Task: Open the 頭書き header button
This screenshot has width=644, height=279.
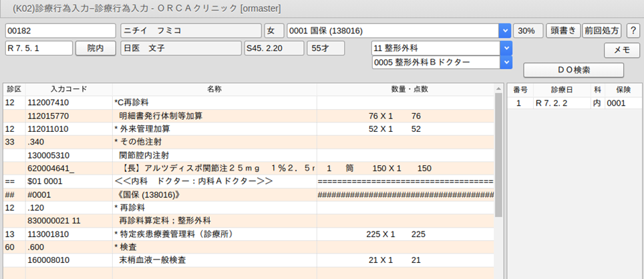Action: (562, 31)
